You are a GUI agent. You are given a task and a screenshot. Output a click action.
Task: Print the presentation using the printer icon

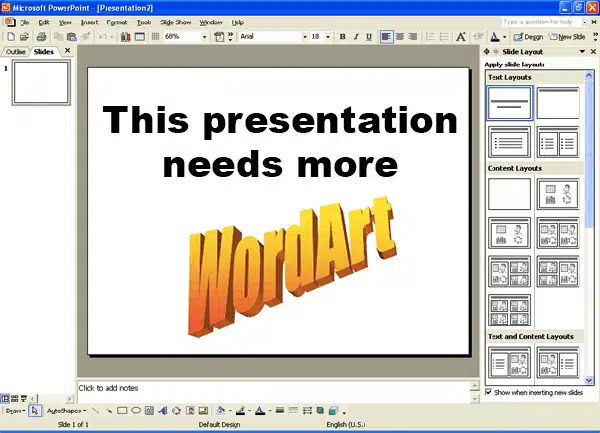[41, 37]
